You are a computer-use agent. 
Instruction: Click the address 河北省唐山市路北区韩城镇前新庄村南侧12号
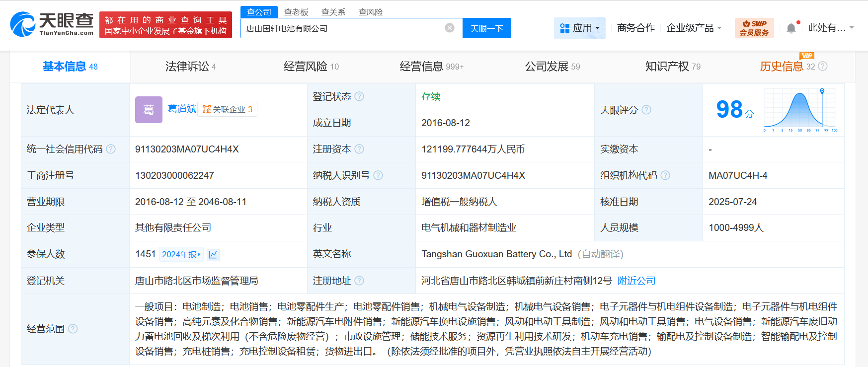tap(517, 281)
